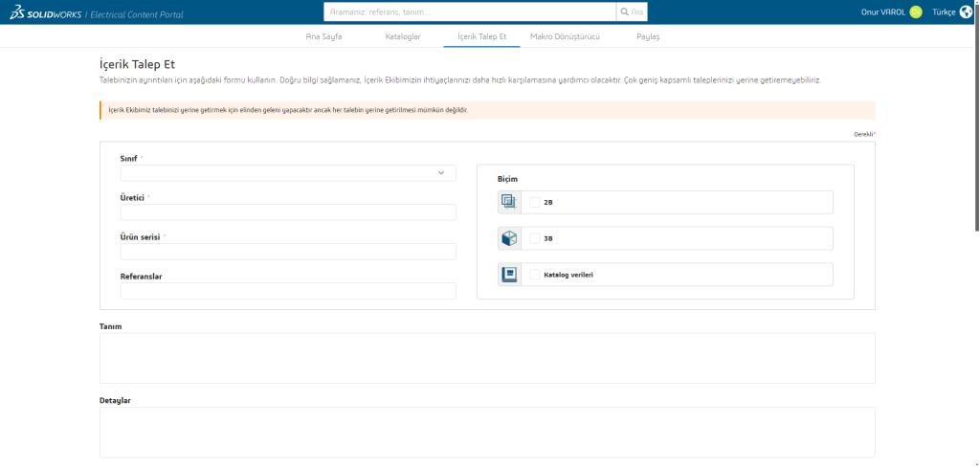This screenshot has height=468, width=980.
Task: Click the 2B drawing format icon
Action: 509,202
